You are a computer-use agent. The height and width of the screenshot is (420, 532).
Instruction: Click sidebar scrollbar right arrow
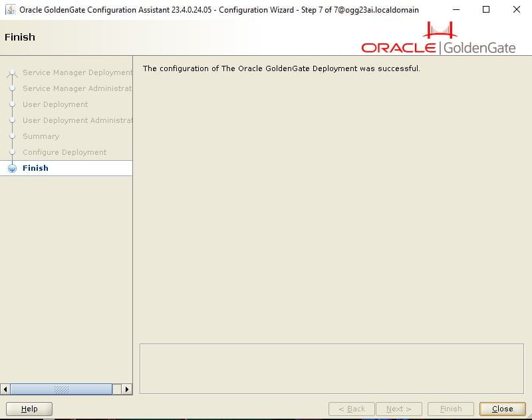click(x=127, y=389)
